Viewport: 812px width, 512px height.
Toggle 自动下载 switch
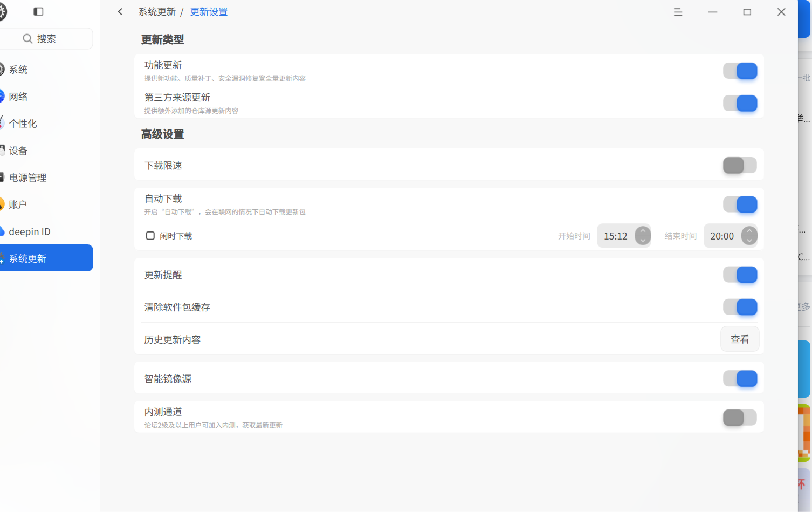[x=740, y=204]
